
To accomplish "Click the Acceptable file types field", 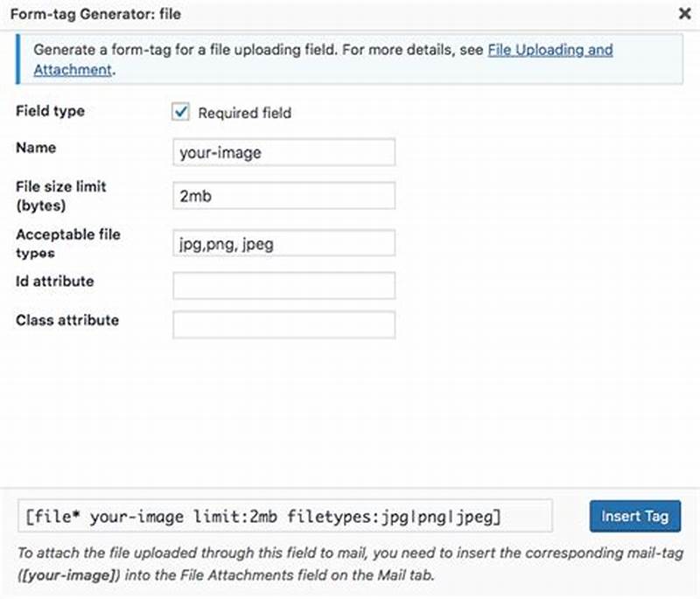I will coord(283,243).
